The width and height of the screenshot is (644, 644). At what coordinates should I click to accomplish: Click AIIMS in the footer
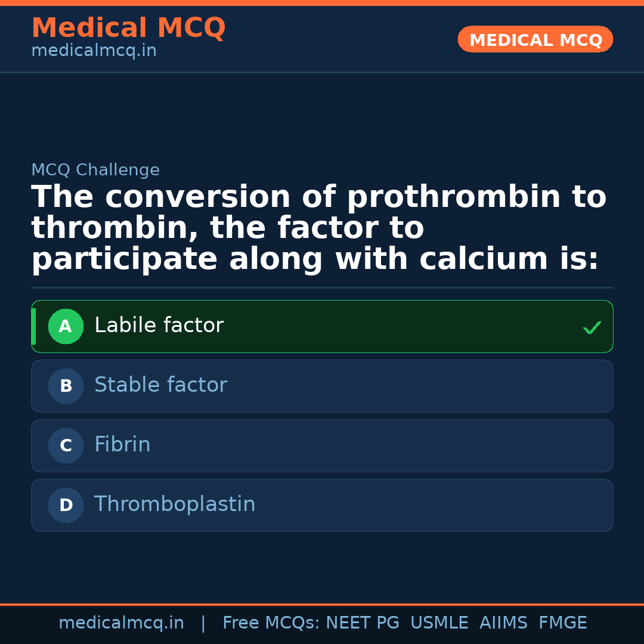[x=503, y=623]
